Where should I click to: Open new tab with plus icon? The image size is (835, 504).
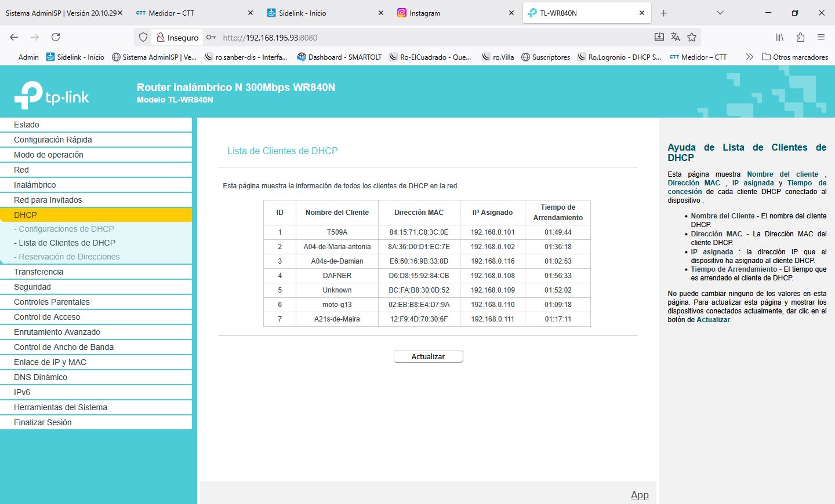click(664, 13)
